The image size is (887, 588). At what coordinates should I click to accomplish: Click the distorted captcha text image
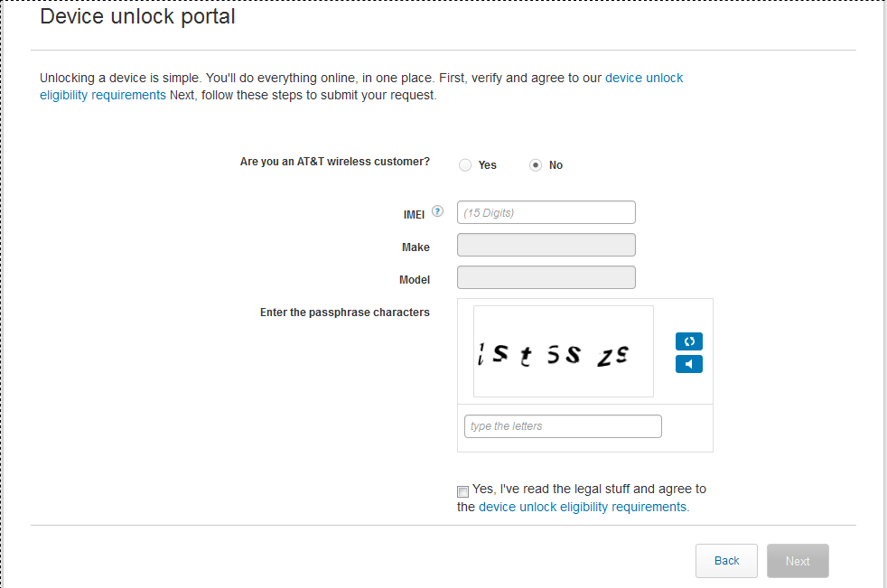click(x=564, y=351)
